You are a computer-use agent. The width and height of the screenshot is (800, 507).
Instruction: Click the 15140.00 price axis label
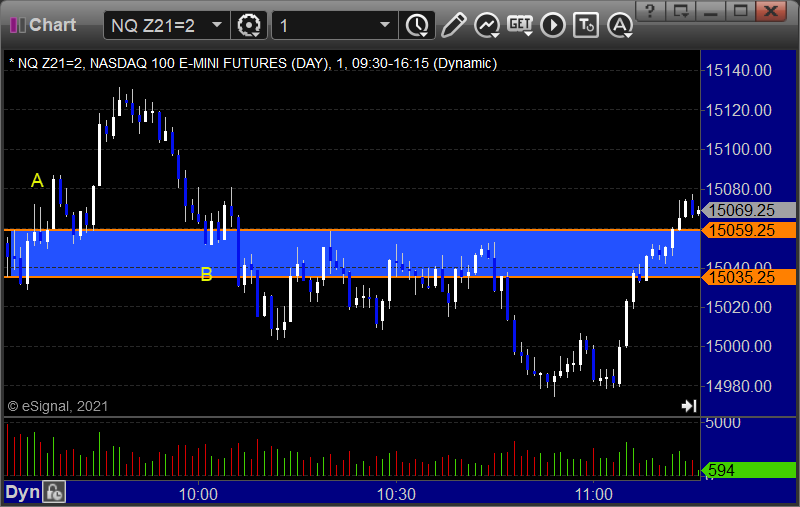pyautogui.click(x=738, y=70)
